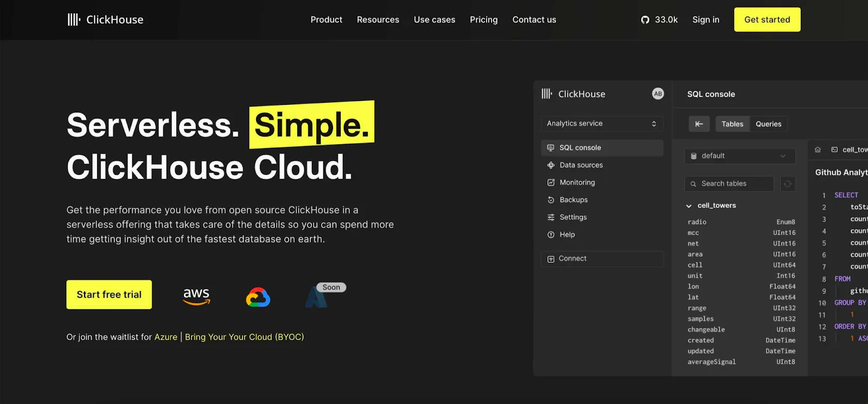This screenshot has width=868, height=404.
Task: Open Contact us page
Action: click(x=534, y=20)
